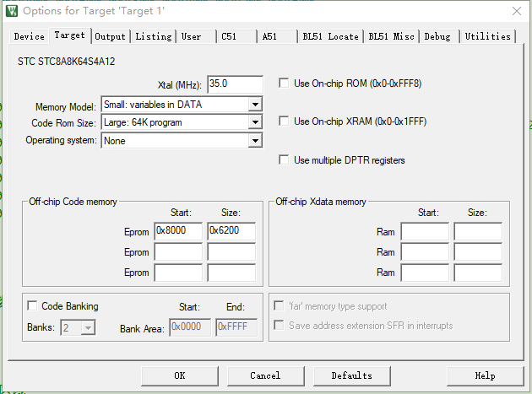Open the Banks count dropdown
The image size is (532, 394).
coord(88,327)
